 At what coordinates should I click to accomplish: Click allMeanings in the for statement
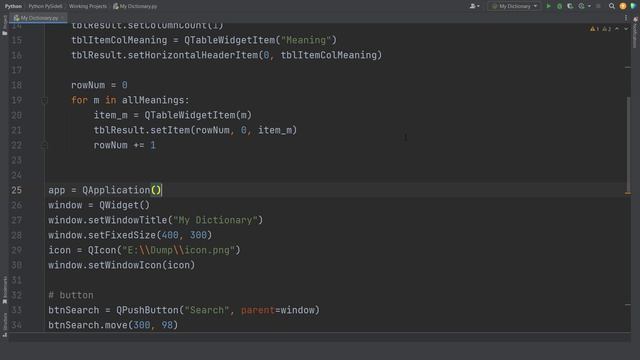153,100
